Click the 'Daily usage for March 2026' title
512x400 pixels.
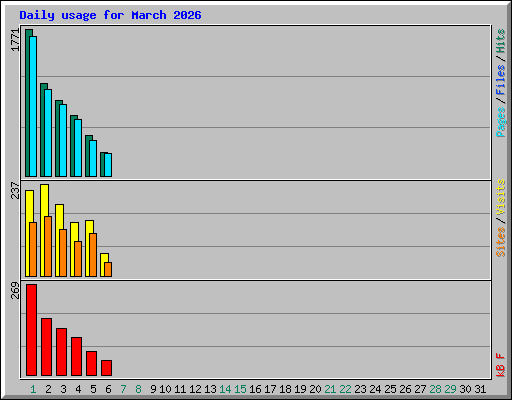(110, 15)
